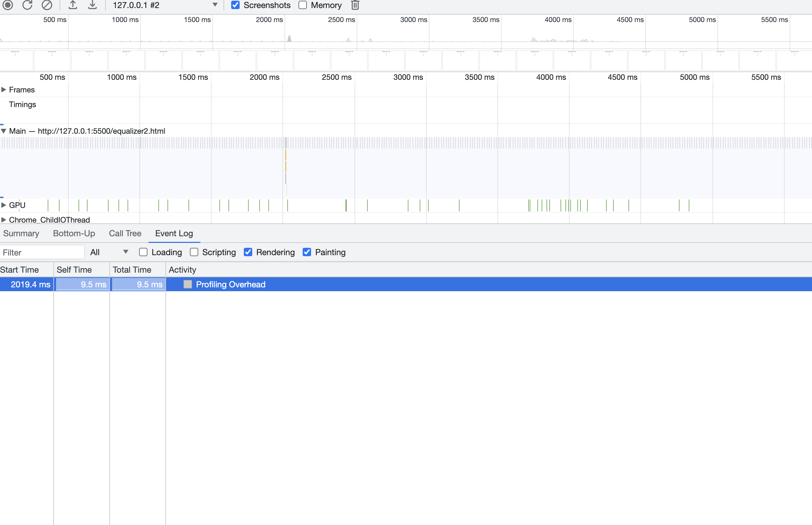The height and width of the screenshot is (525, 812).
Task: Enable the Memory checkbox
Action: click(x=303, y=5)
